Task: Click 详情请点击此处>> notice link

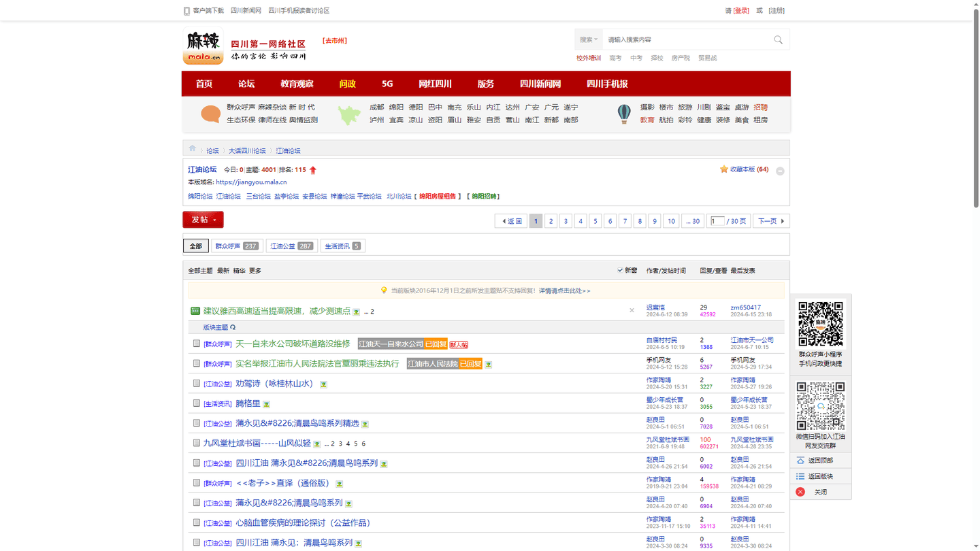Action: coord(565,291)
